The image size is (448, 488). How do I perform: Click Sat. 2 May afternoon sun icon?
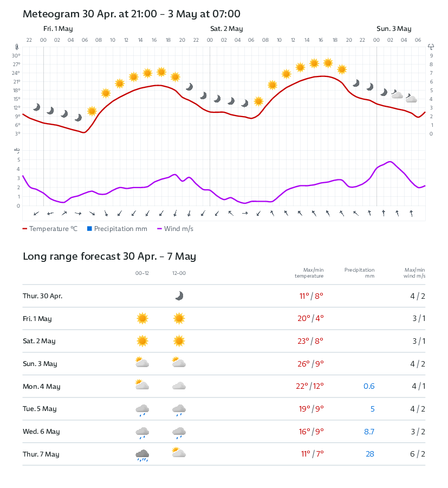(179, 341)
